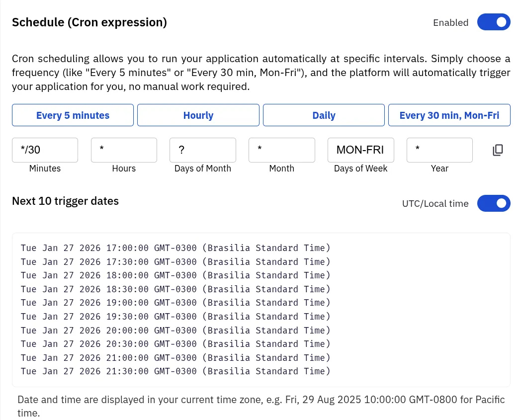Click the last Tue Jan 27 trigger date
Screen dimensions: 520x420
coord(175,371)
